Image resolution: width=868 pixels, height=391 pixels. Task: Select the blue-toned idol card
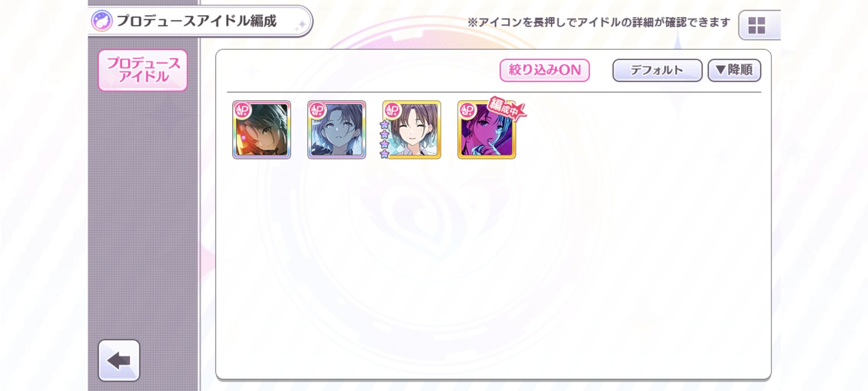pos(337,130)
